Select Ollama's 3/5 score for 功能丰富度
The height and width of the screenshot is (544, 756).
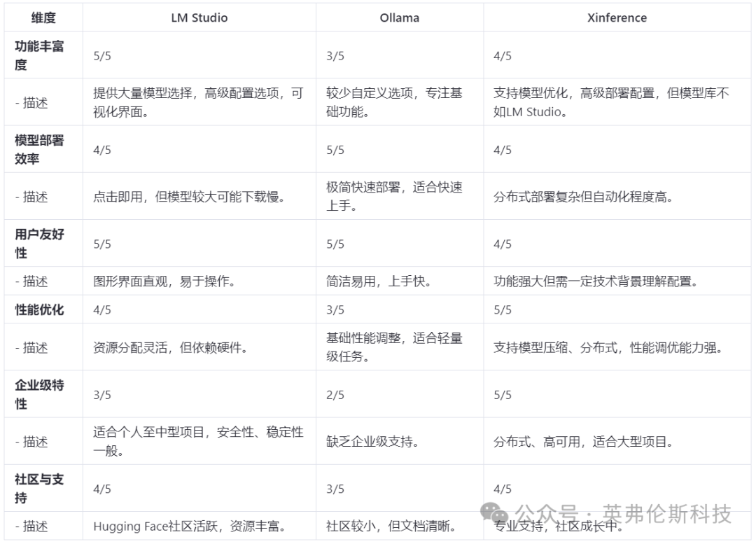point(335,56)
